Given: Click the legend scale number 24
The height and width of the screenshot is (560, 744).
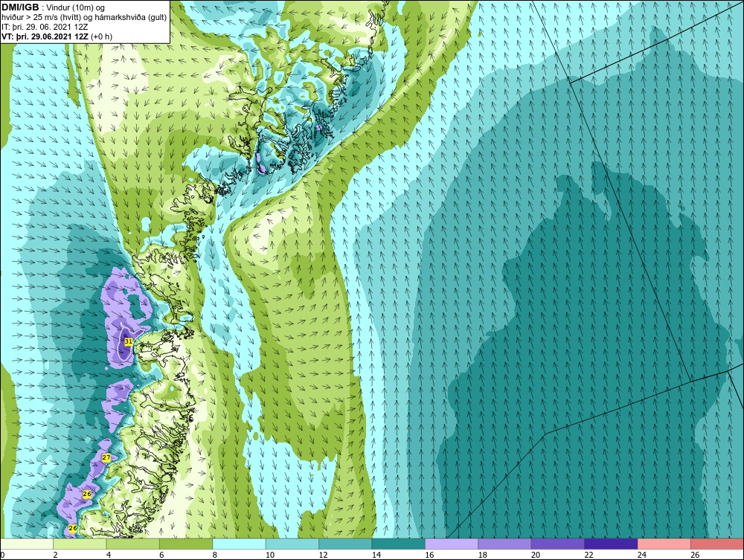Looking at the screenshot, I should pos(642,555).
